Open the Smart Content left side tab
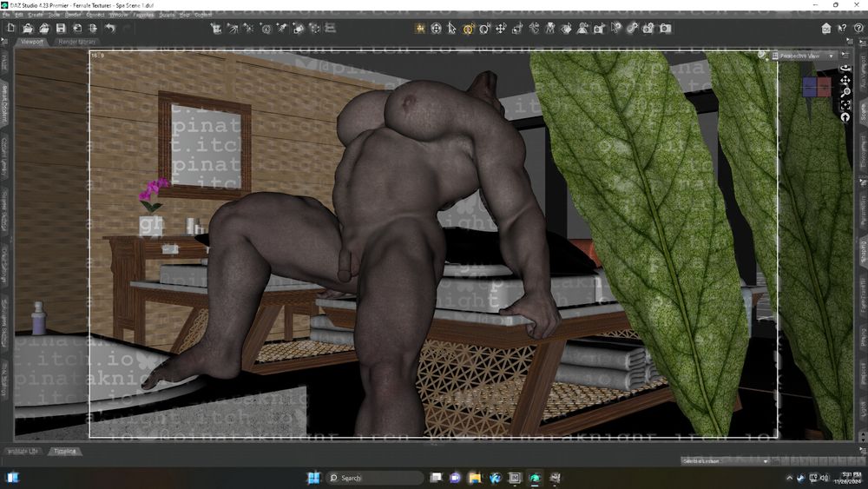Viewport: 868px width, 489px height. click(4, 103)
